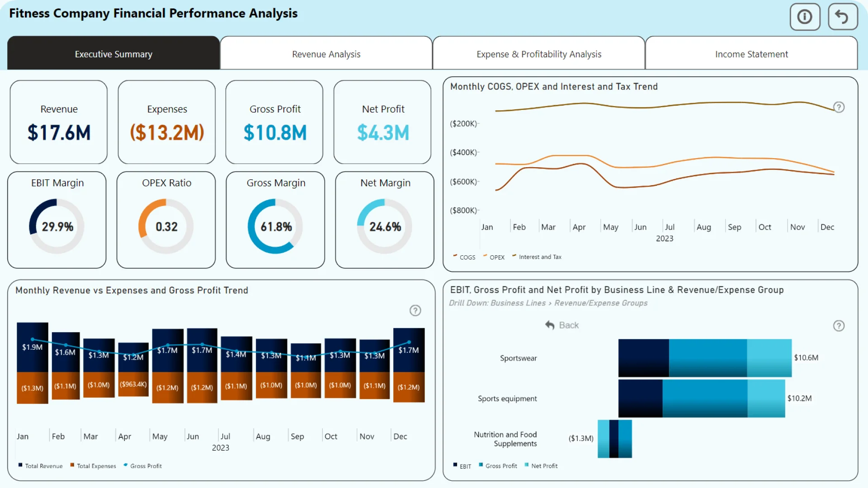Click the dashboard title text
Viewport: 868px width, 488px height.
point(153,14)
